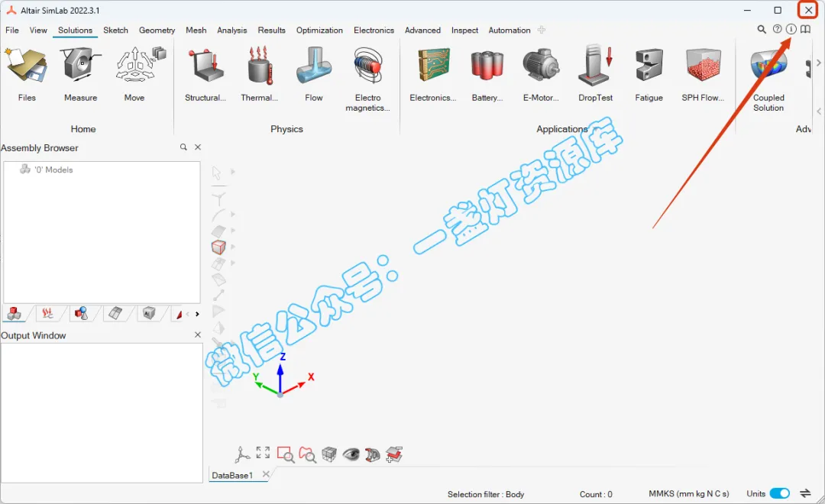Image resolution: width=825 pixels, height=504 pixels.
Task: Click the section cut view icon
Action: pyautogui.click(x=373, y=454)
